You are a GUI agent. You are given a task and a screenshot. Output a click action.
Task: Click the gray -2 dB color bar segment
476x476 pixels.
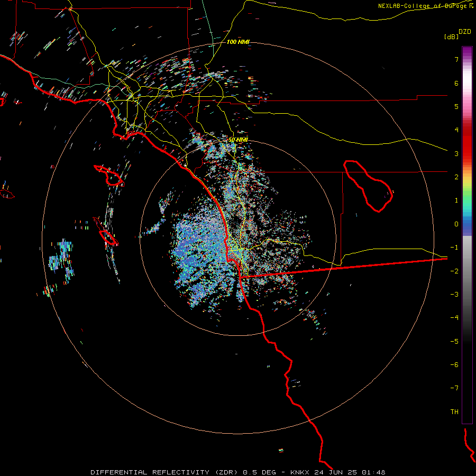click(x=467, y=271)
